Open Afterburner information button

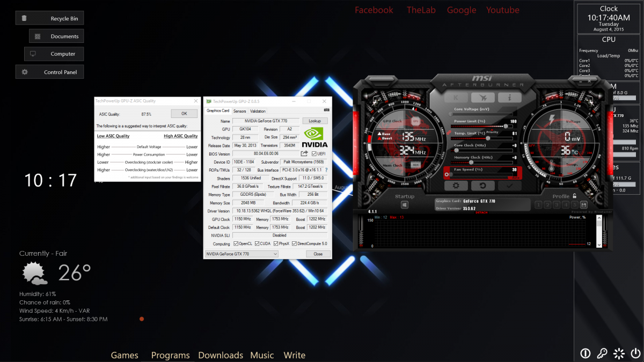[x=509, y=98]
